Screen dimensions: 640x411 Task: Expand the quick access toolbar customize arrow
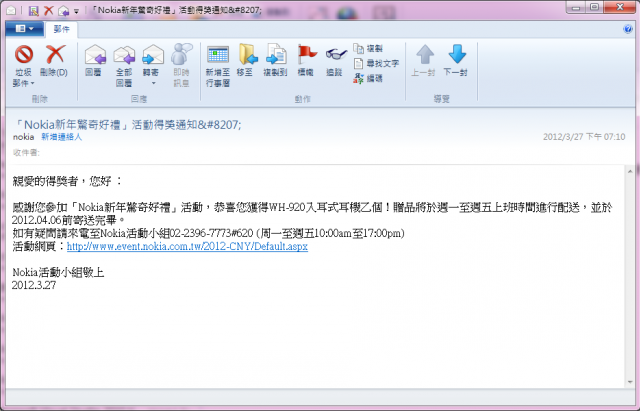(76, 11)
